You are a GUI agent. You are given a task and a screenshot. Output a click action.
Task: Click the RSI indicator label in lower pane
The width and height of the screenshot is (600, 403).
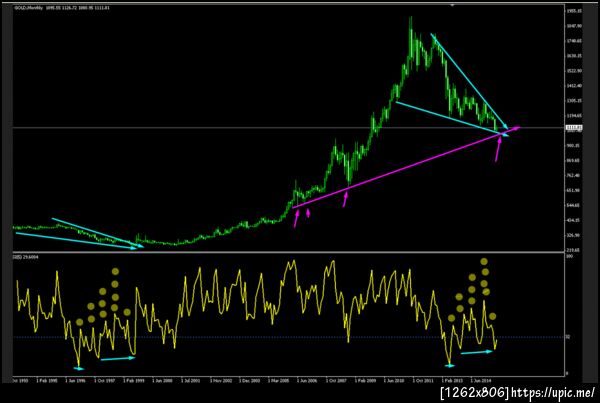coord(26,257)
